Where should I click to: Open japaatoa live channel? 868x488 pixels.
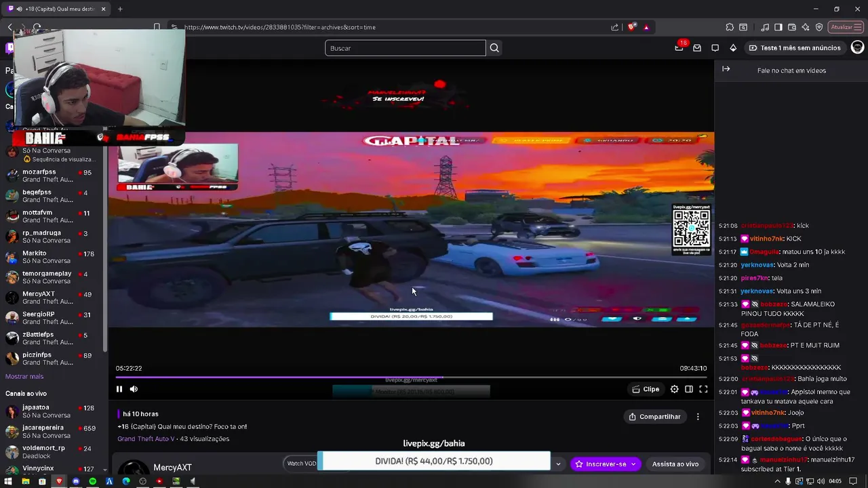tap(54, 411)
